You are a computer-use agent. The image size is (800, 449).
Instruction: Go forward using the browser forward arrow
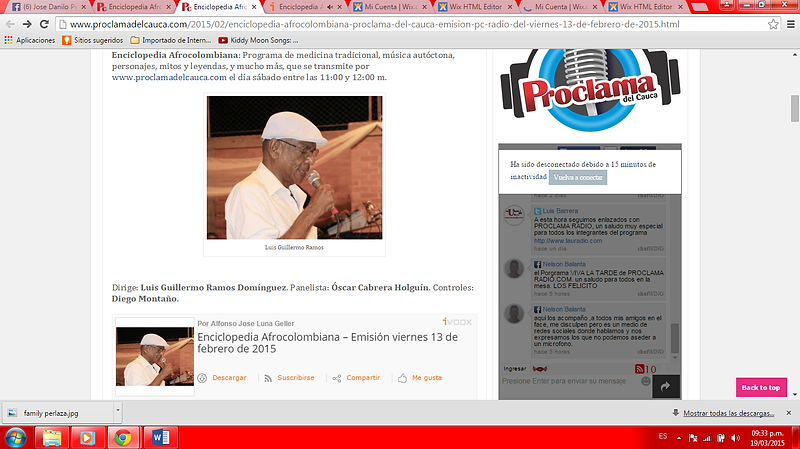pos(27,24)
